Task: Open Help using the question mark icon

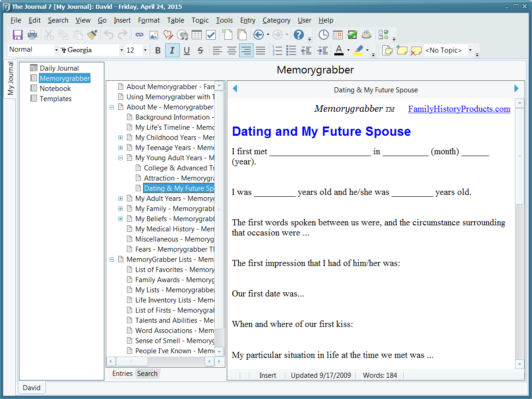Action: pos(299,35)
